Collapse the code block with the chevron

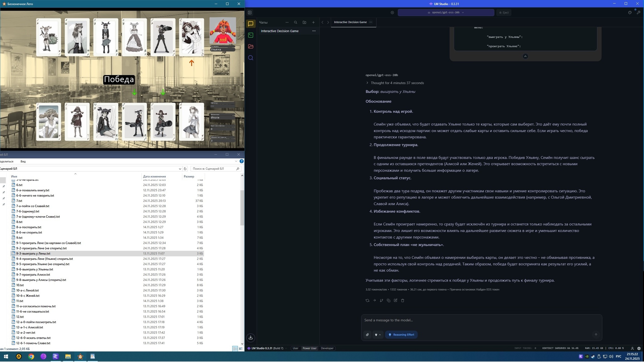[x=525, y=56]
